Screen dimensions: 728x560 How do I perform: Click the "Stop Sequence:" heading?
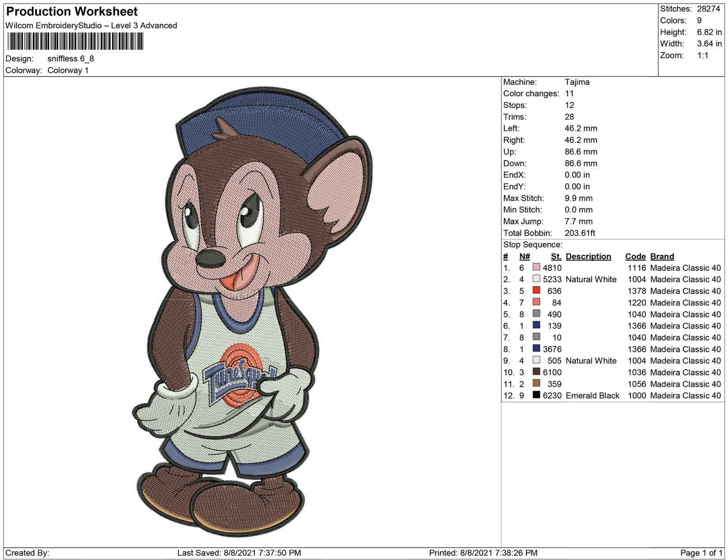point(533,245)
